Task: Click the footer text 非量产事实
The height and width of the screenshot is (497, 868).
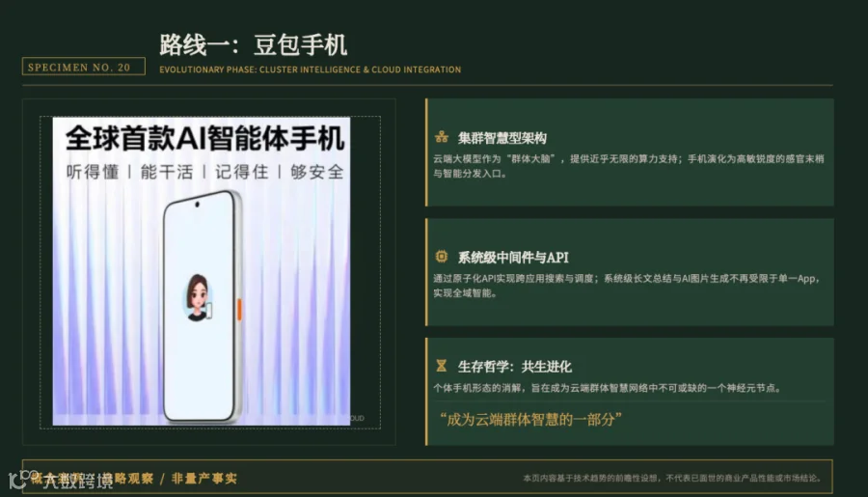Action: (204, 478)
